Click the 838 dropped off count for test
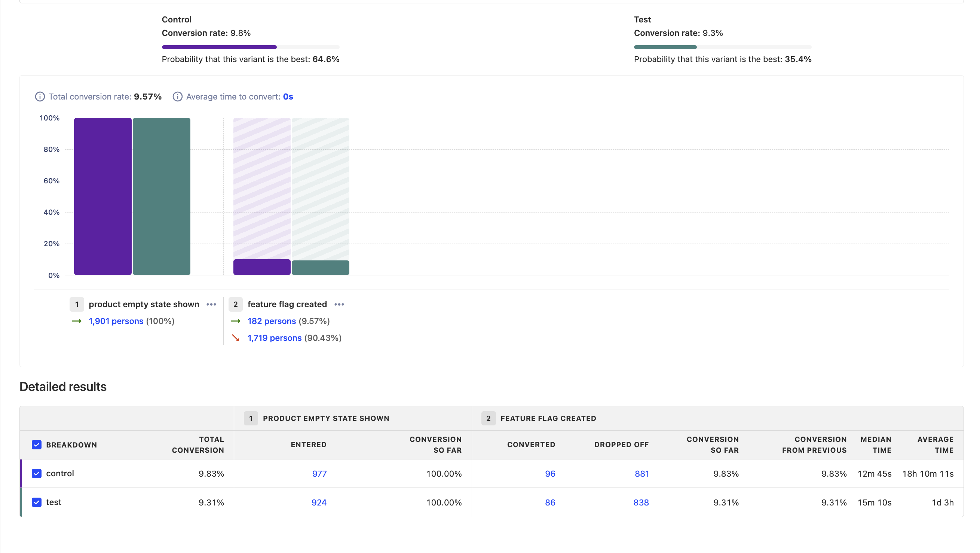This screenshot has width=980, height=553. point(641,502)
